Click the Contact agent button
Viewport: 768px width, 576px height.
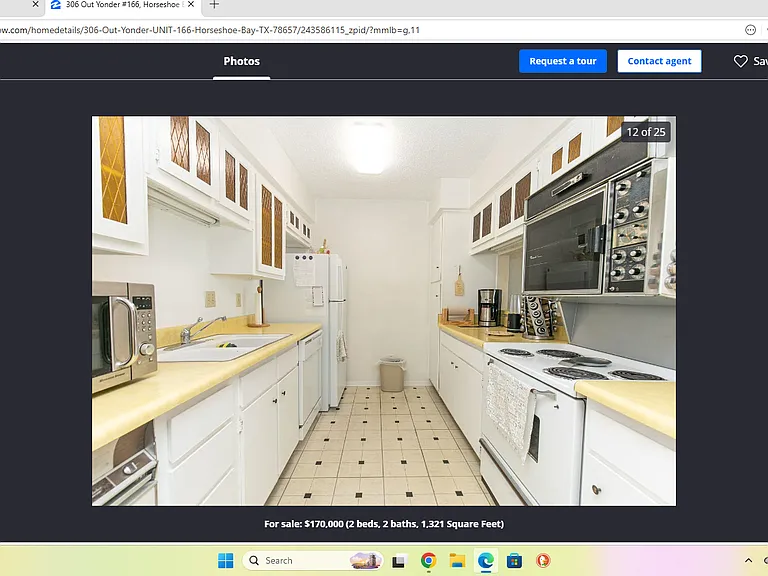pos(659,61)
